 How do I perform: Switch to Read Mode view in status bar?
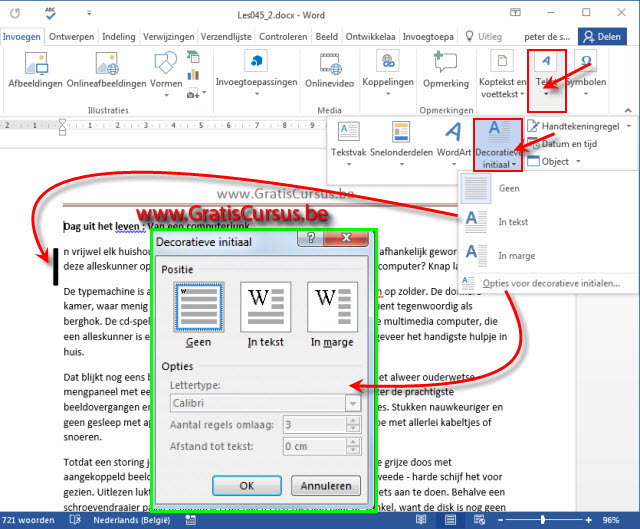click(x=421, y=520)
